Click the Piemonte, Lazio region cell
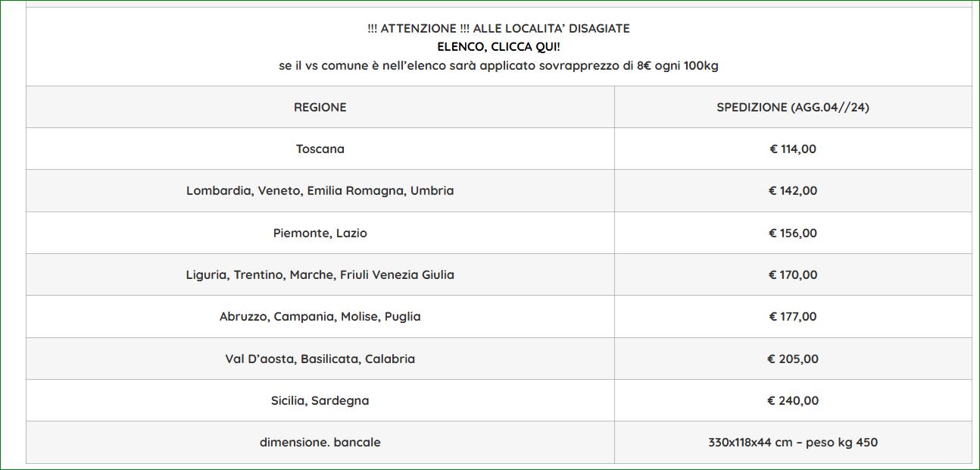This screenshot has width=980, height=470. 320,233
